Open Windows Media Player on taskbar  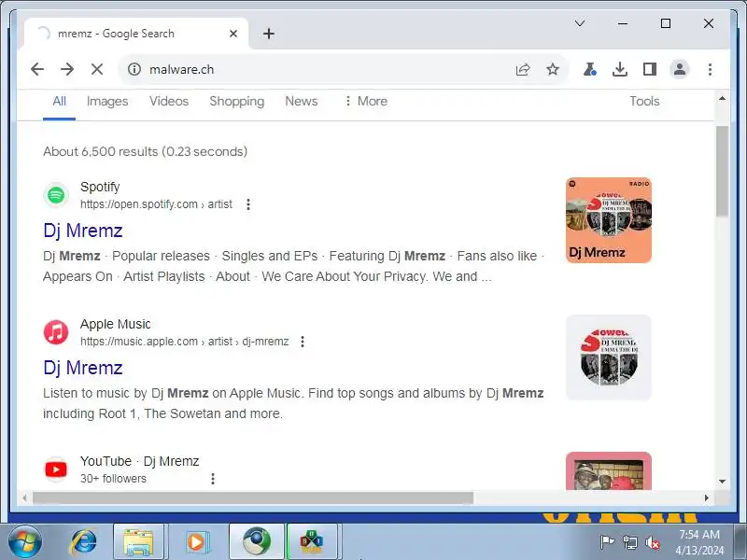(x=196, y=542)
